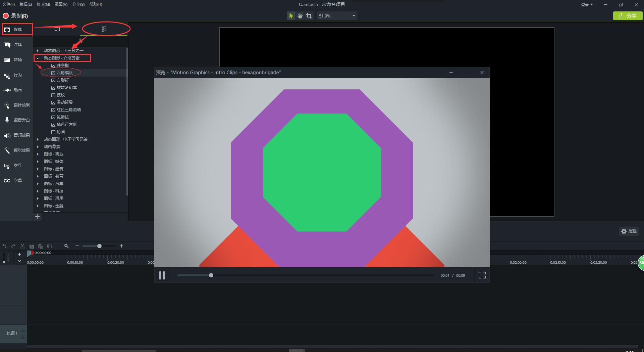This screenshot has width=644, height=352.
Task: Switch to the library list tab
Action: [104, 29]
